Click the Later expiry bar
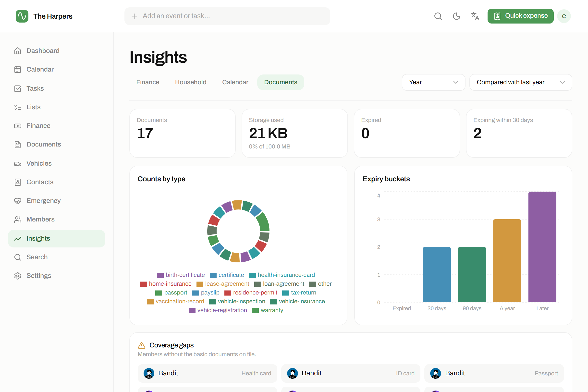Viewport: 588px width, 392px height. (542, 247)
